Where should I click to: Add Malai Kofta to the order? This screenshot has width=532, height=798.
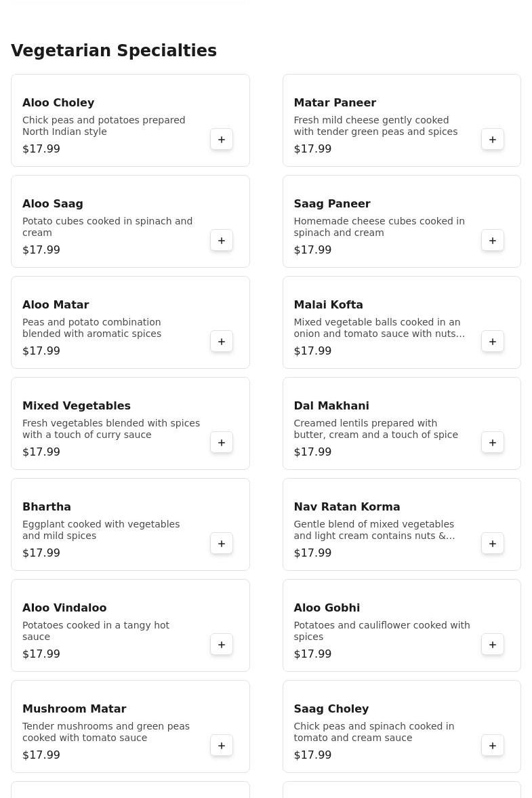click(493, 342)
